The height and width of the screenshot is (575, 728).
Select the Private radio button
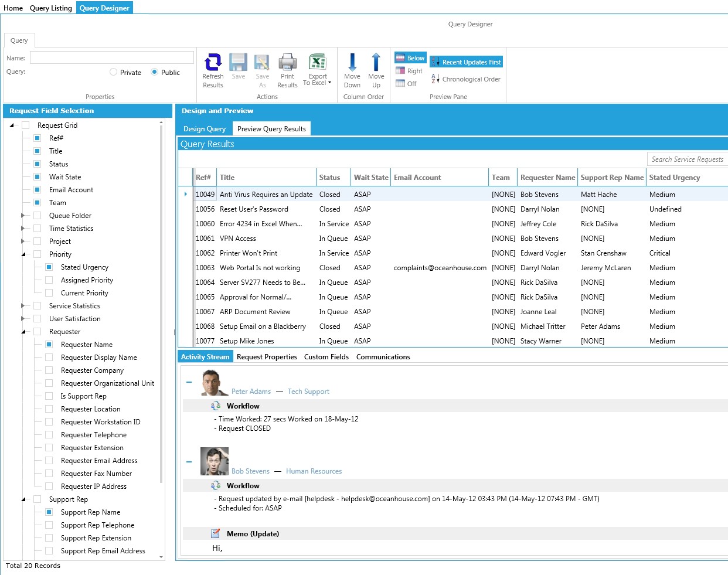point(114,73)
